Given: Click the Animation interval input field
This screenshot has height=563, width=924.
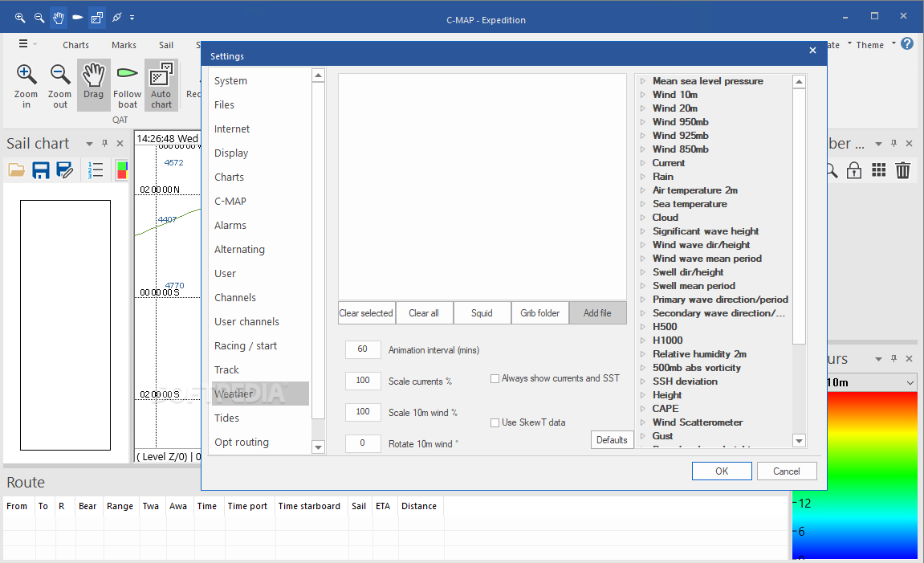Looking at the screenshot, I should [x=363, y=349].
